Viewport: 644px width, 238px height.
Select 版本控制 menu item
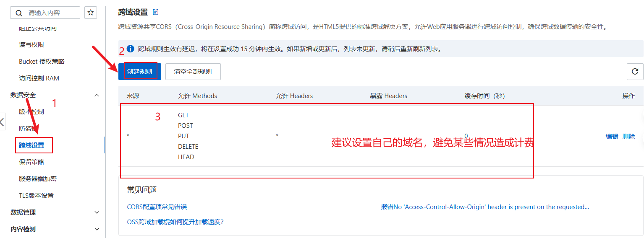point(31,112)
